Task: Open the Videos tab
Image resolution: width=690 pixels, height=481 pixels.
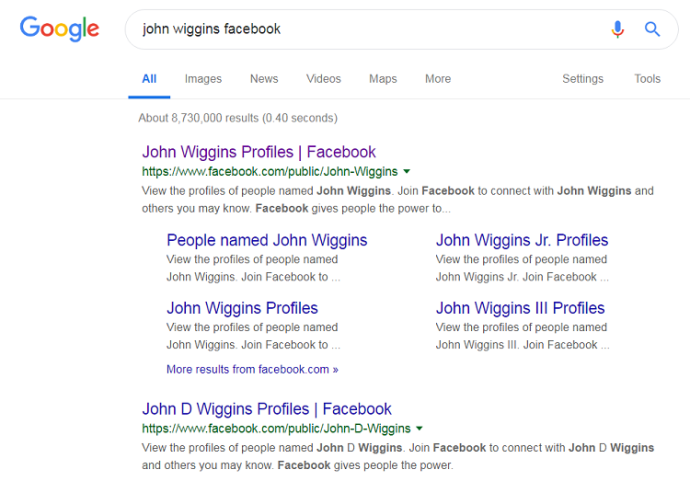Action: 323,79
